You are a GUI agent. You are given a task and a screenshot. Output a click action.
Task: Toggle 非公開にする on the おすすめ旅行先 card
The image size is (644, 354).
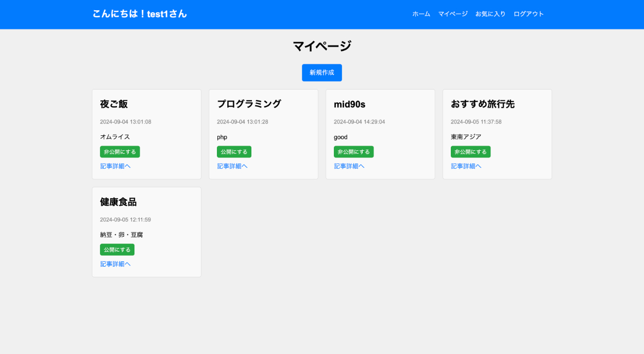470,152
